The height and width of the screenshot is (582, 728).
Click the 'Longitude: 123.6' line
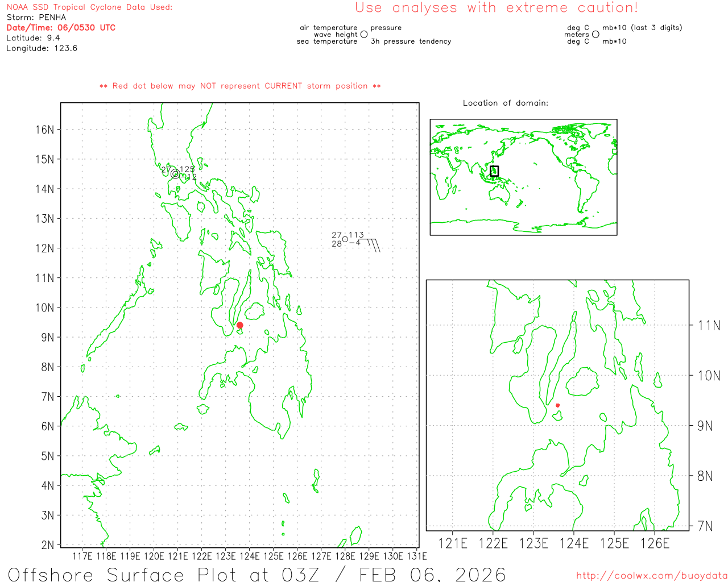(x=42, y=48)
